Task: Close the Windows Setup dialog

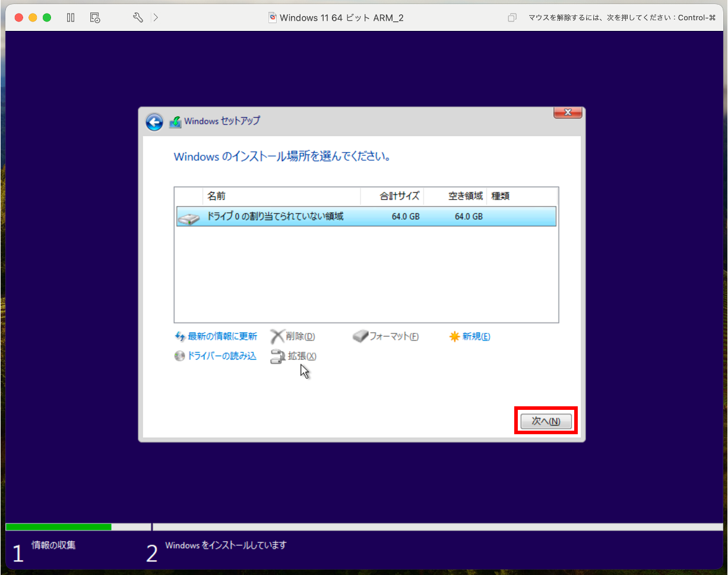Action: 567,112
